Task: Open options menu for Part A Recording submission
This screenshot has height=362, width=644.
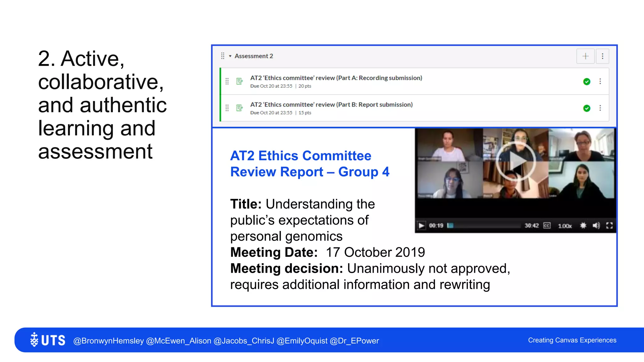Action: pyautogui.click(x=600, y=81)
